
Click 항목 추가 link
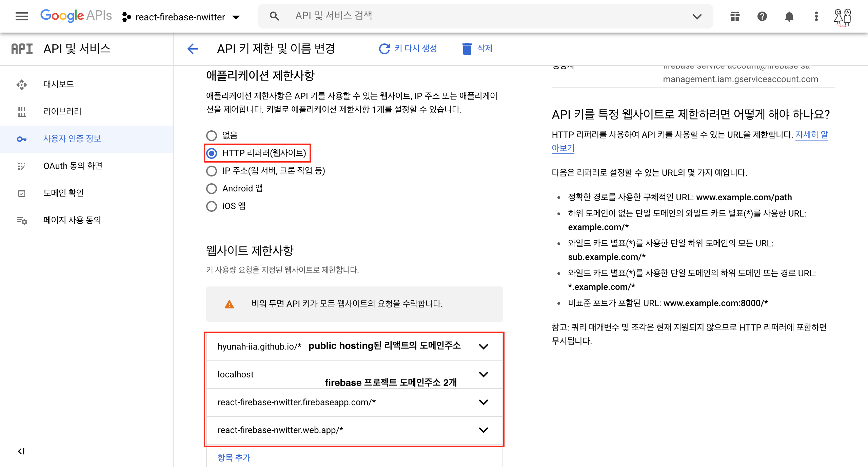pyautogui.click(x=234, y=457)
